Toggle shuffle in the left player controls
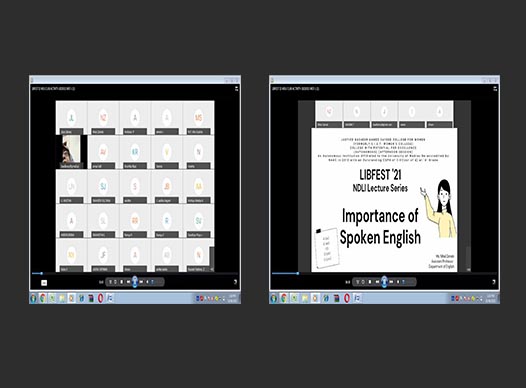 (x=110, y=282)
